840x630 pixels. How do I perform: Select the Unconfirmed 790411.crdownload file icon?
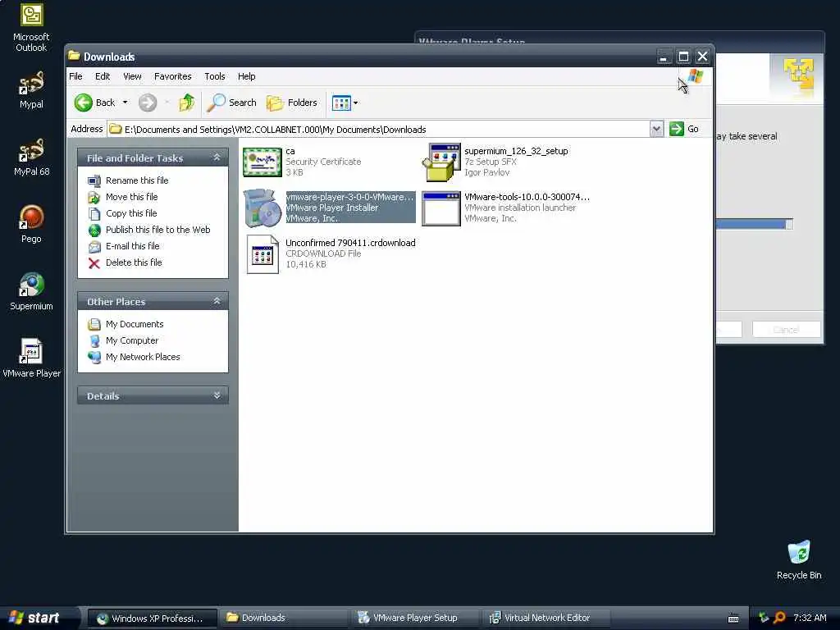click(262, 254)
